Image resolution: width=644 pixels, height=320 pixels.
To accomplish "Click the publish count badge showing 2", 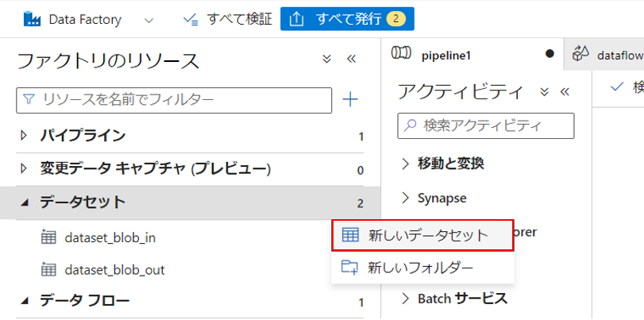I will click(395, 19).
